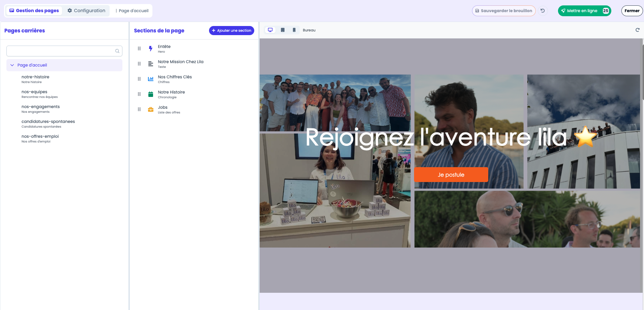The height and width of the screenshot is (310, 644).
Task: Switch preview to mobile phone icon
Action: click(x=294, y=30)
